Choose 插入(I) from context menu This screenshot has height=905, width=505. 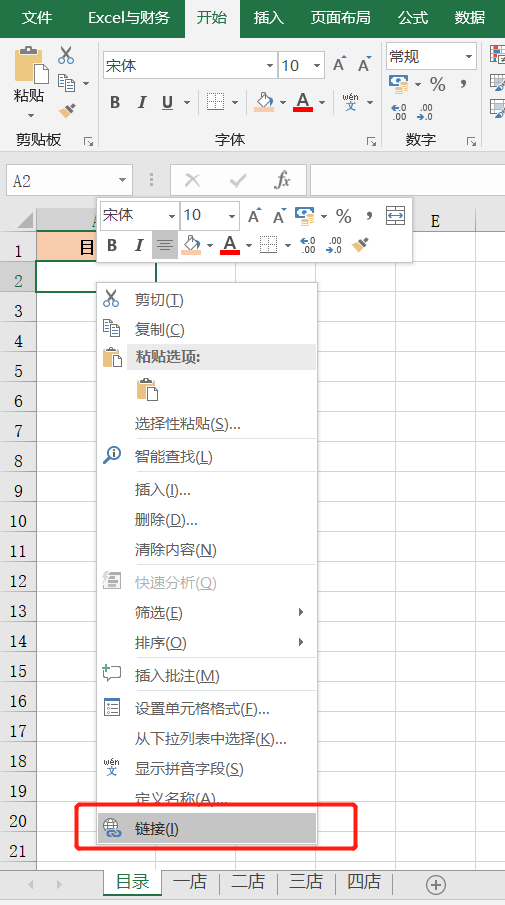click(207, 489)
